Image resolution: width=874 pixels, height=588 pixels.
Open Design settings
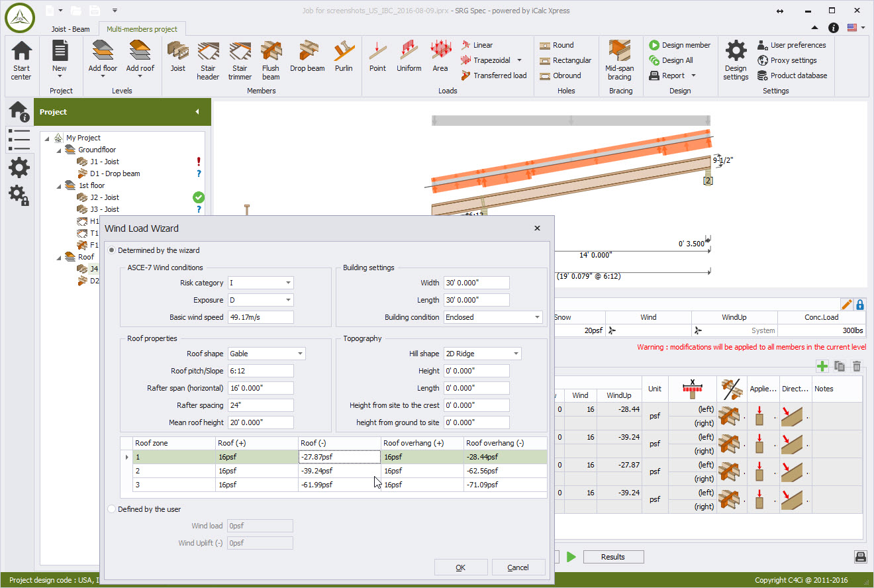[x=736, y=61]
